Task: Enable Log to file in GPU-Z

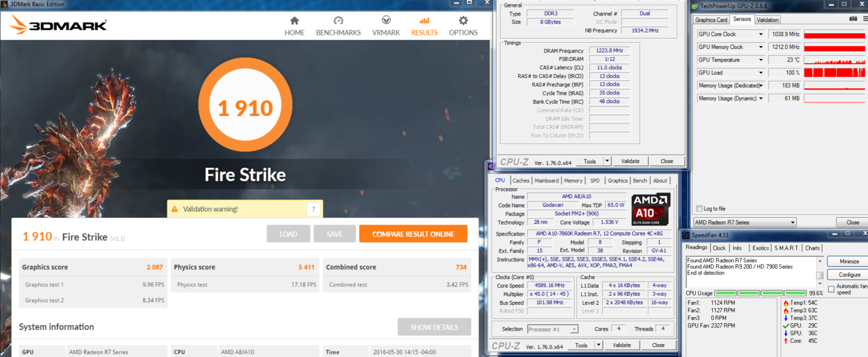Action: (700, 208)
